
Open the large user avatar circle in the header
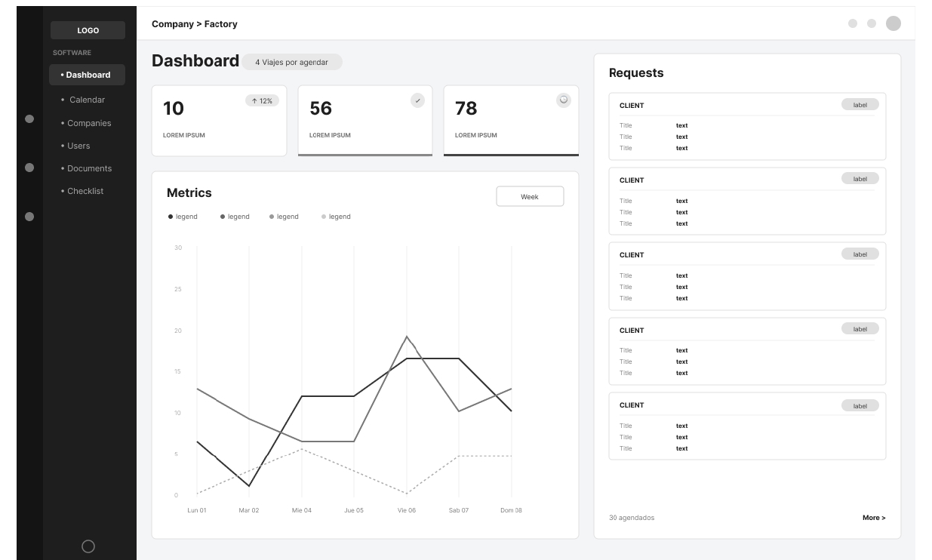(894, 23)
